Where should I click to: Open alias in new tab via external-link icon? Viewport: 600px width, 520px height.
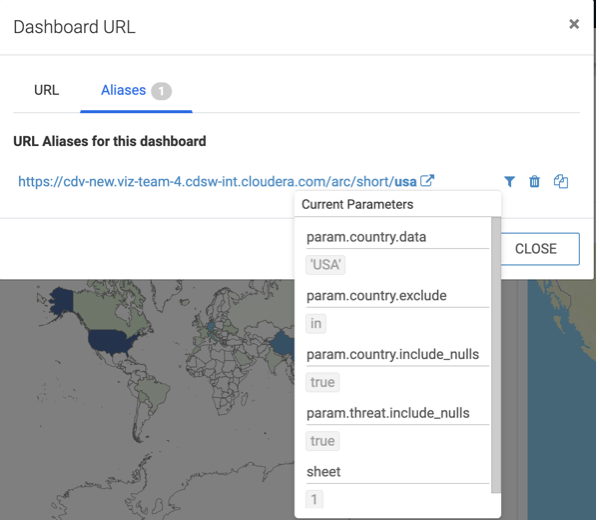point(427,181)
